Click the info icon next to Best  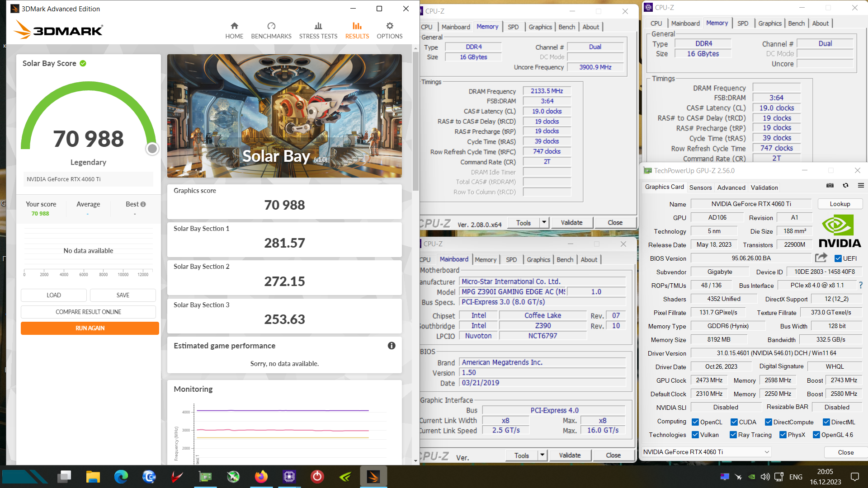[143, 204]
